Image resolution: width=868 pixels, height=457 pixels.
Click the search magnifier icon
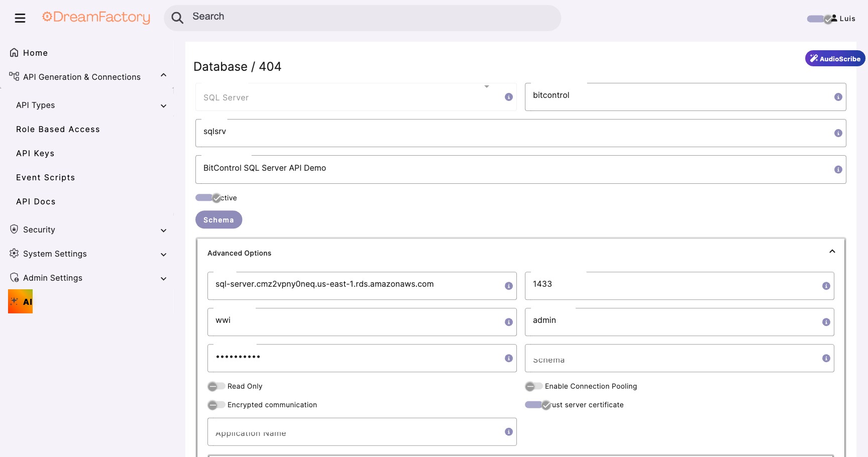[x=177, y=18]
